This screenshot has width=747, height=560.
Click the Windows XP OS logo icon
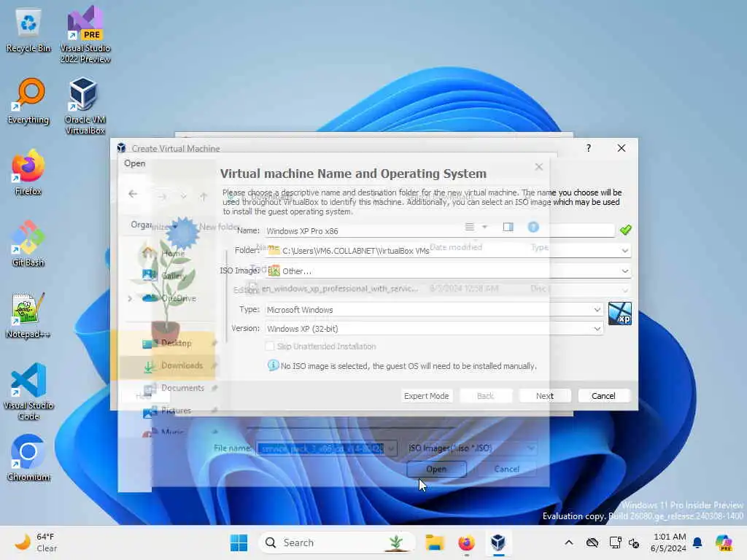620,314
